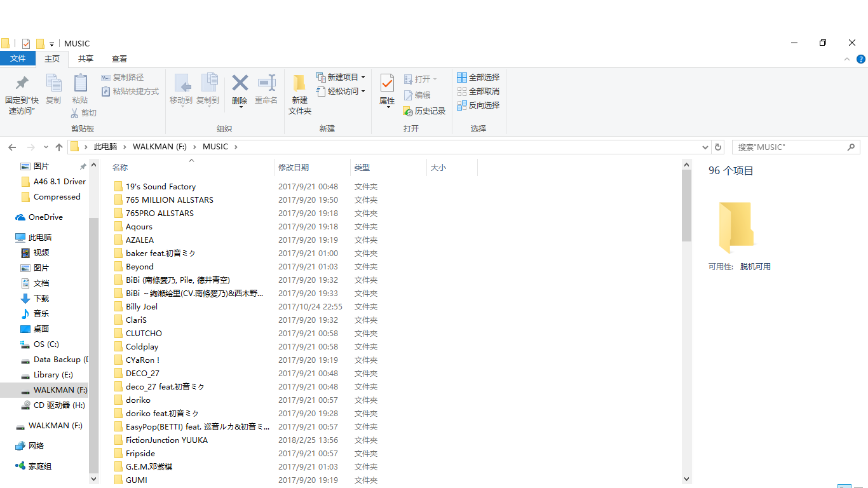Viewport: 868px width, 488px height.
Task: Click the Properties checkmark icon
Action: (387, 83)
